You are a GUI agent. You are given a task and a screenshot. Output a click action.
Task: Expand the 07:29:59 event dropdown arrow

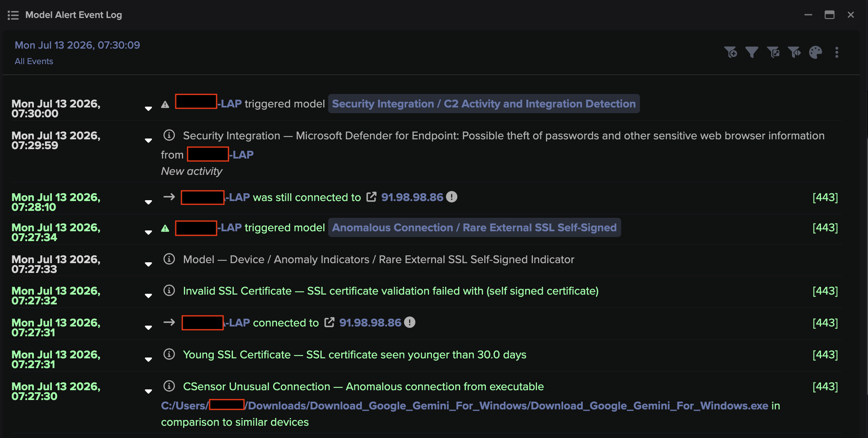click(148, 141)
